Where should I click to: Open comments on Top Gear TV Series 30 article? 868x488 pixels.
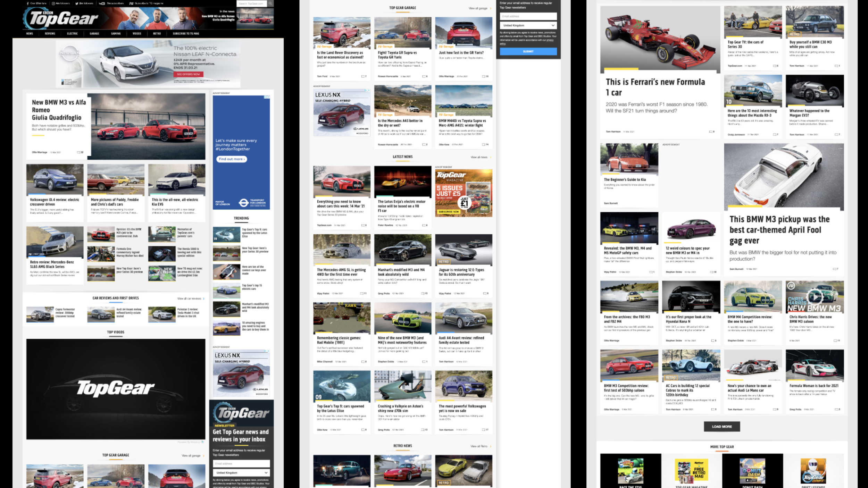pos(776,66)
